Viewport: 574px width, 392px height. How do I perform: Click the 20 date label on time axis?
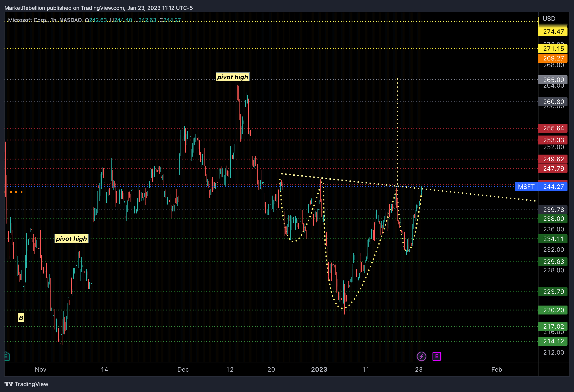tap(271, 369)
